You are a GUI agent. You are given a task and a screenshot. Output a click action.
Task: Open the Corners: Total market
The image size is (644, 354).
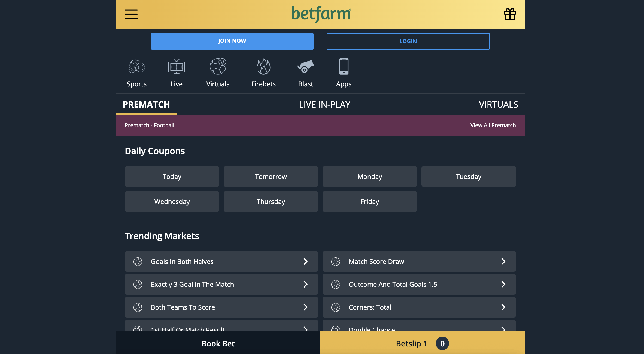[x=419, y=307]
